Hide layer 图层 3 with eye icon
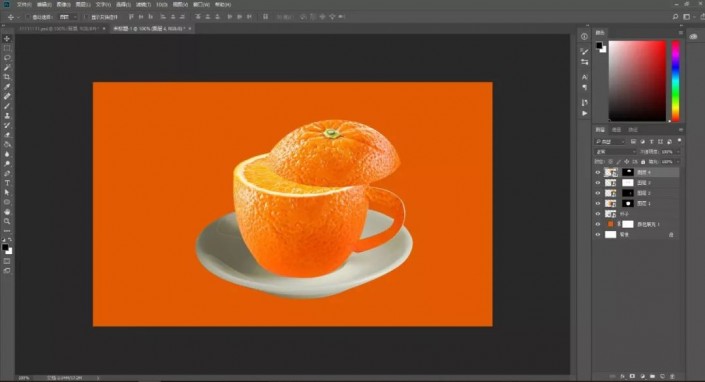The height and width of the screenshot is (382, 705). (598, 182)
